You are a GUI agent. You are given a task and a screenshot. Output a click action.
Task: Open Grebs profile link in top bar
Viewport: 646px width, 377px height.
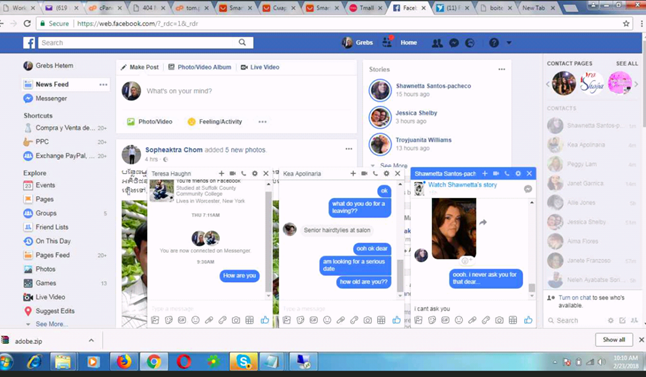[358, 42]
